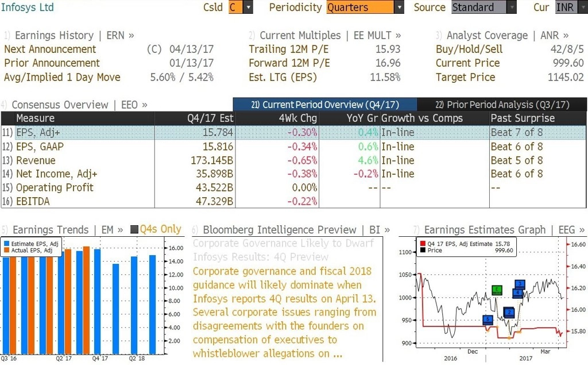588x365 pixels.
Task: Click the Prior Announcement date 01/13/17
Action: (191, 63)
